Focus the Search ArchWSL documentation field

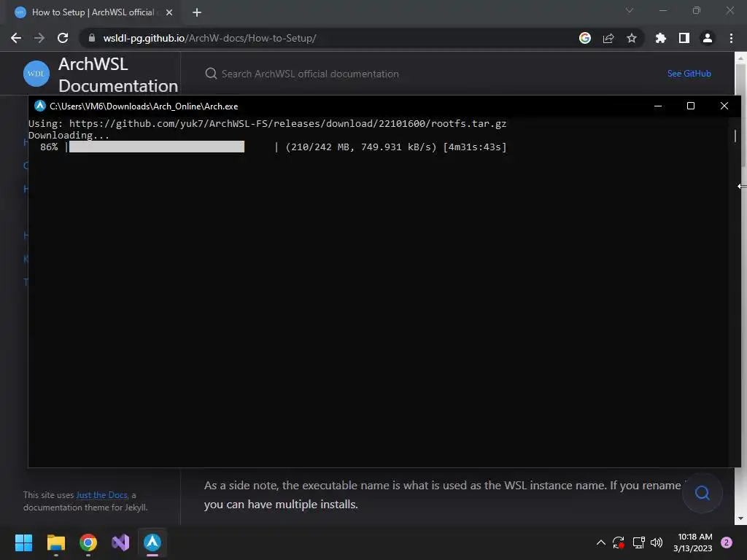coord(310,74)
